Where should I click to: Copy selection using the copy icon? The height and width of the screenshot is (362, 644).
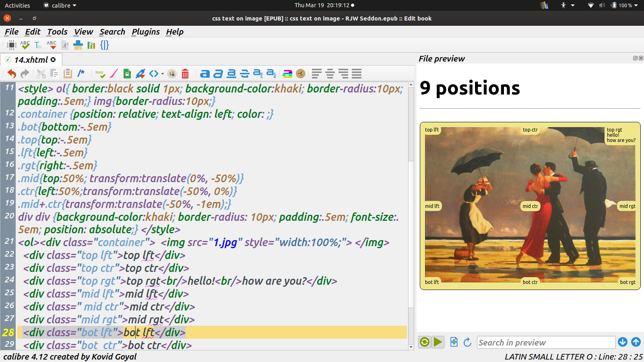[x=54, y=74]
